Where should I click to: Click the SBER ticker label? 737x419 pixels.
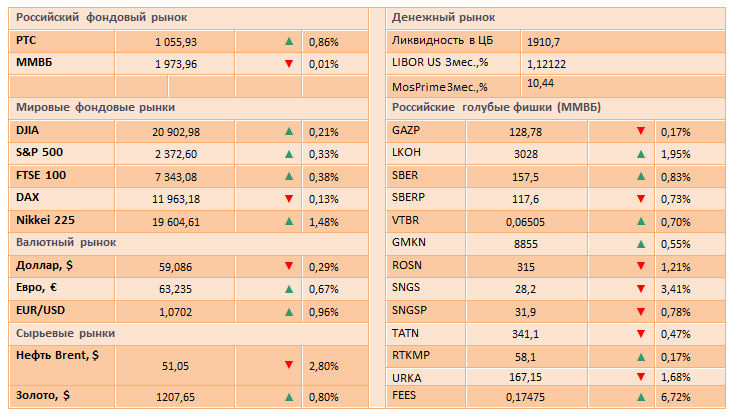pyautogui.click(x=406, y=176)
